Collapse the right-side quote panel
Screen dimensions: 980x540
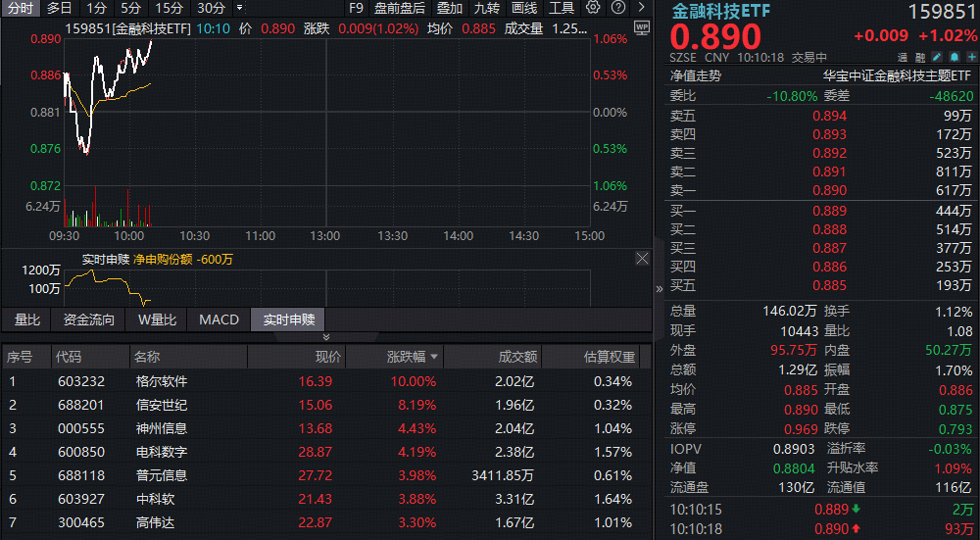tap(660, 288)
